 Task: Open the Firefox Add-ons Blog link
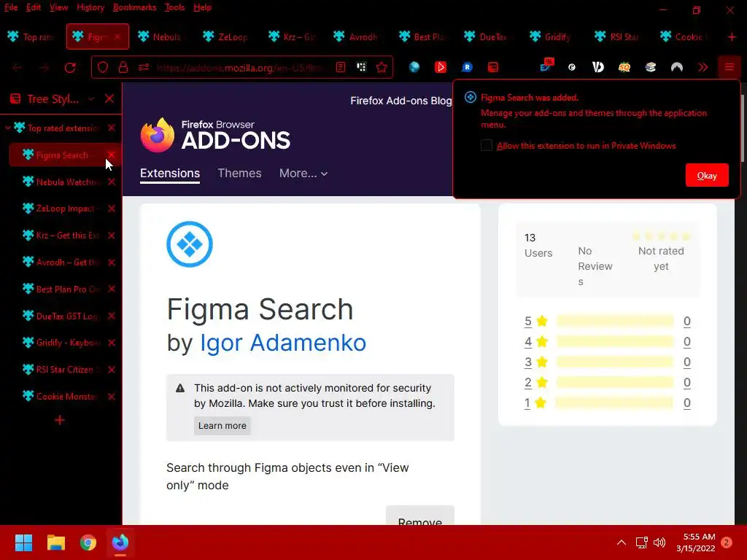[x=400, y=101]
